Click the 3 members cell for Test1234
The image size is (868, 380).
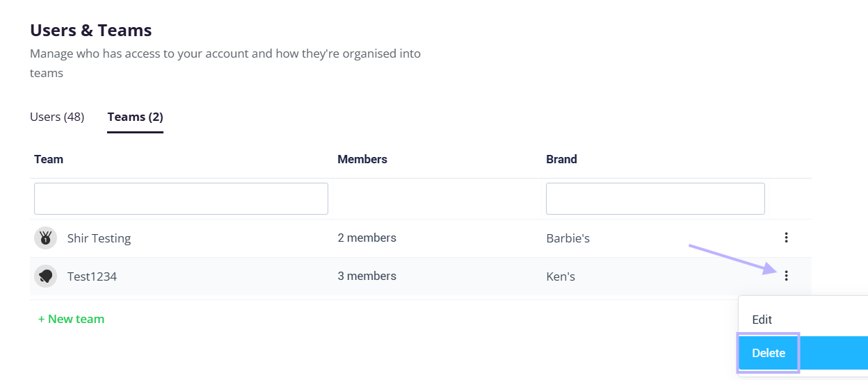coord(367,276)
